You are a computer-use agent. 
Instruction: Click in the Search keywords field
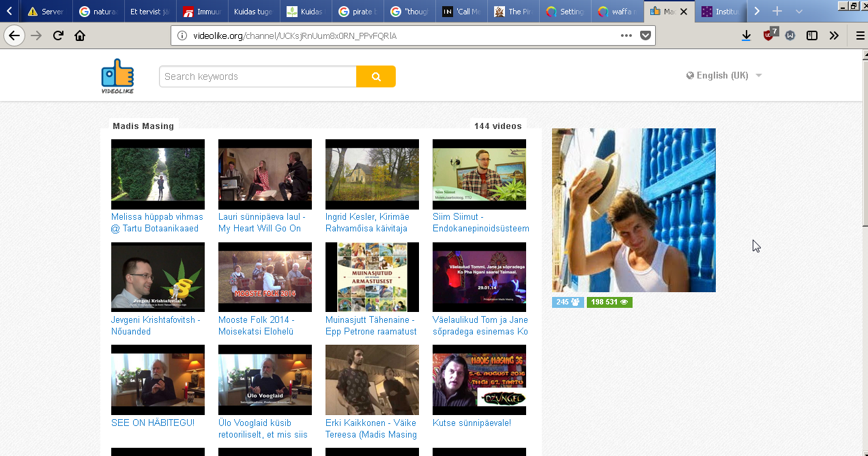coord(257,76)
